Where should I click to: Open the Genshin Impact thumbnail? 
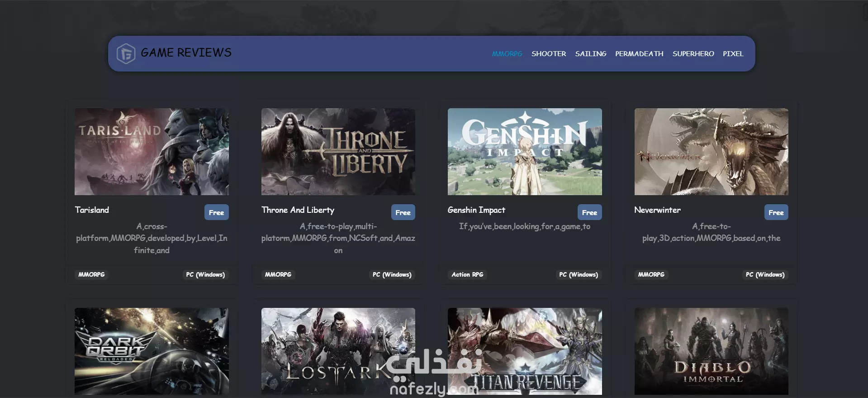(525, 152)
